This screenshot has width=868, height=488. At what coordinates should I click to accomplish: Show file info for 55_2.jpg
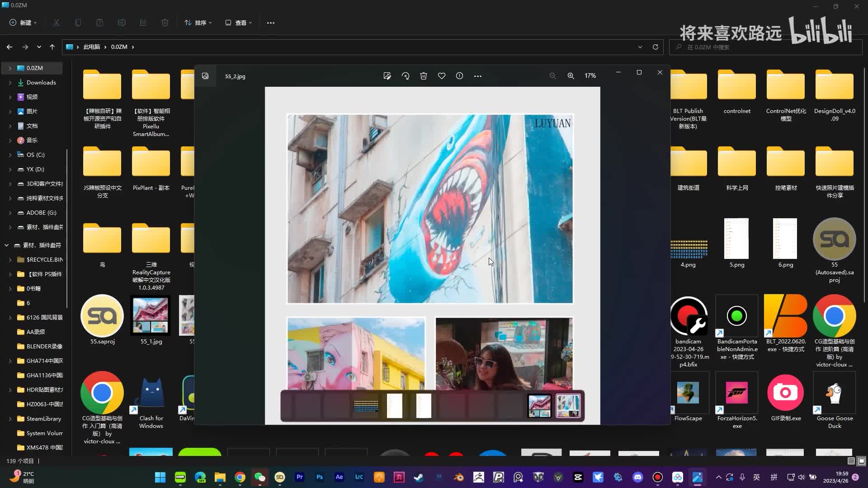point(459,76)
